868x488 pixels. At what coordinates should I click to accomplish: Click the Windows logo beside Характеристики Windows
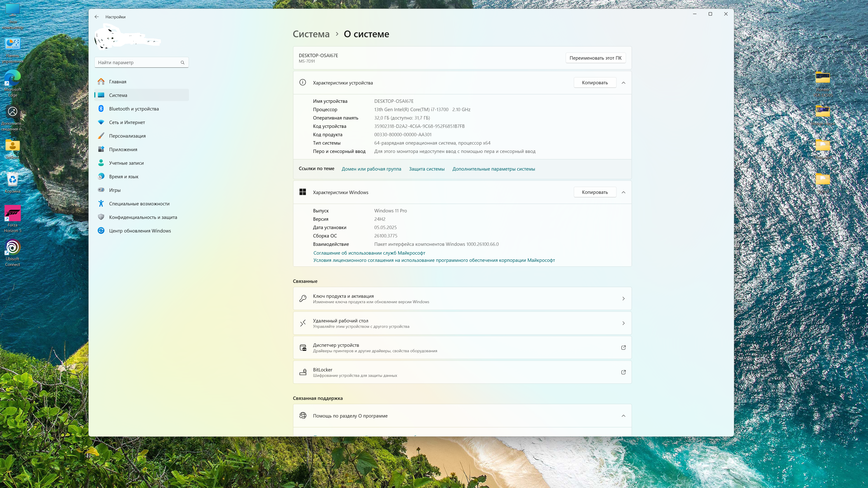pos(303,192)
